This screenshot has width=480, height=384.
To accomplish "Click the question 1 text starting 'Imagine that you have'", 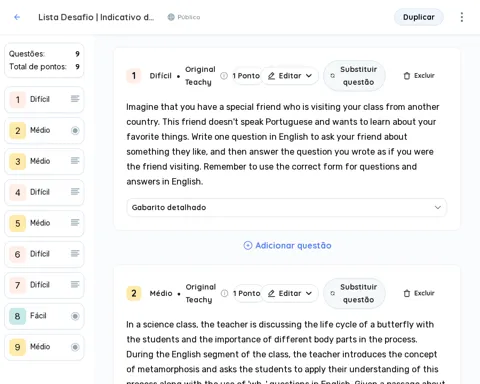I will 283,144.
